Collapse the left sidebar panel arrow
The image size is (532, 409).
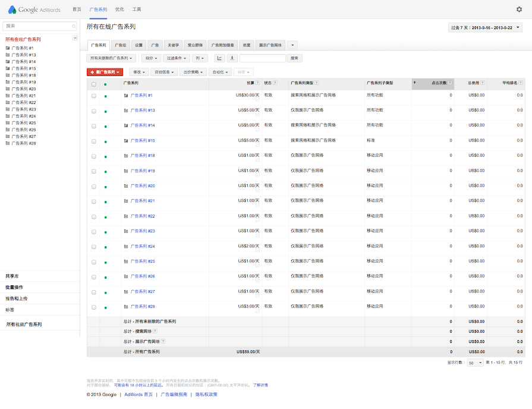tap(75, 38)
